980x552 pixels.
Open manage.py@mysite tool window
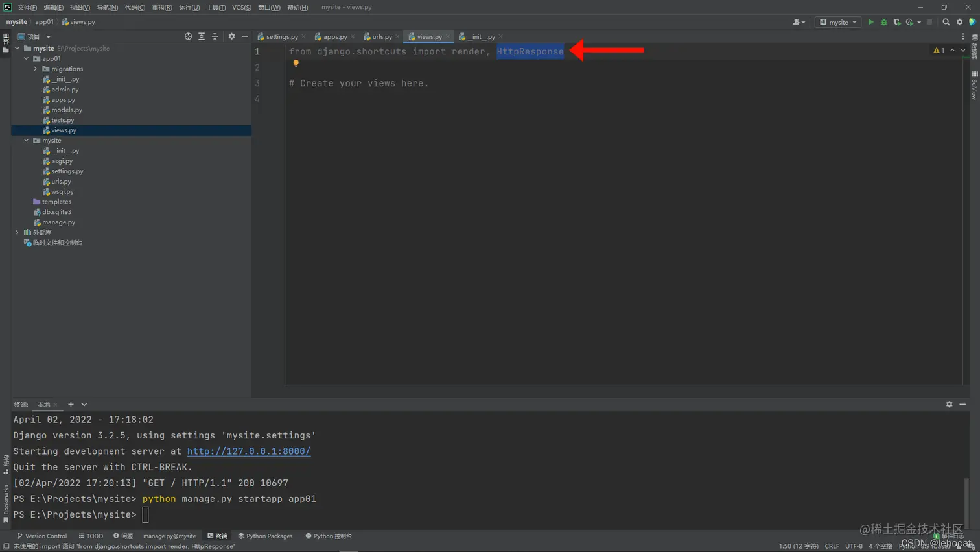point(169,536)
